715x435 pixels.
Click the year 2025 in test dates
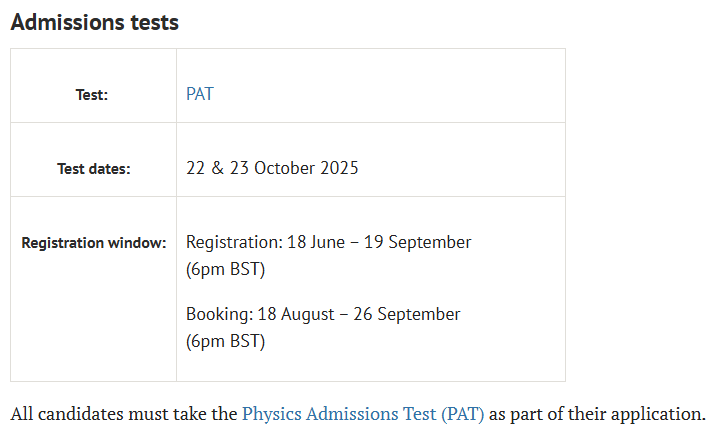[339, 168]
